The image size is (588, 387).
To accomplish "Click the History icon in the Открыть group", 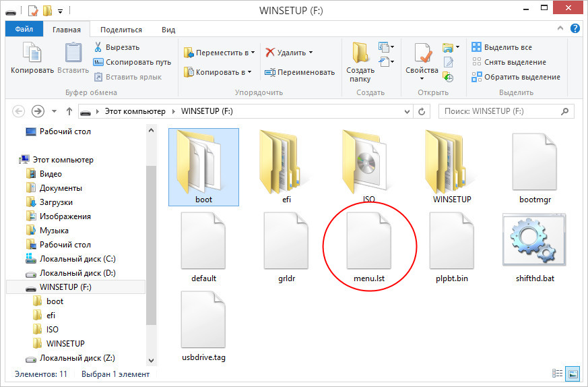I will [448, 77].
